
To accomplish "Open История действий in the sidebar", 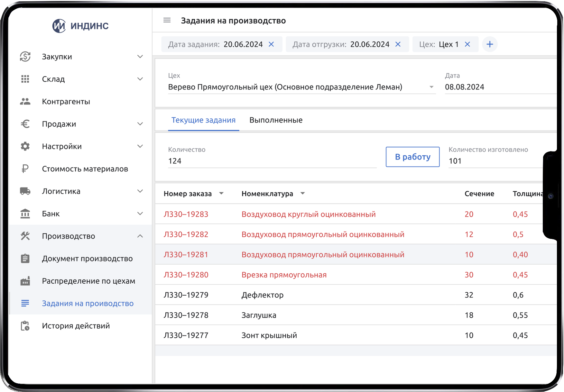I will pos(75,325).
